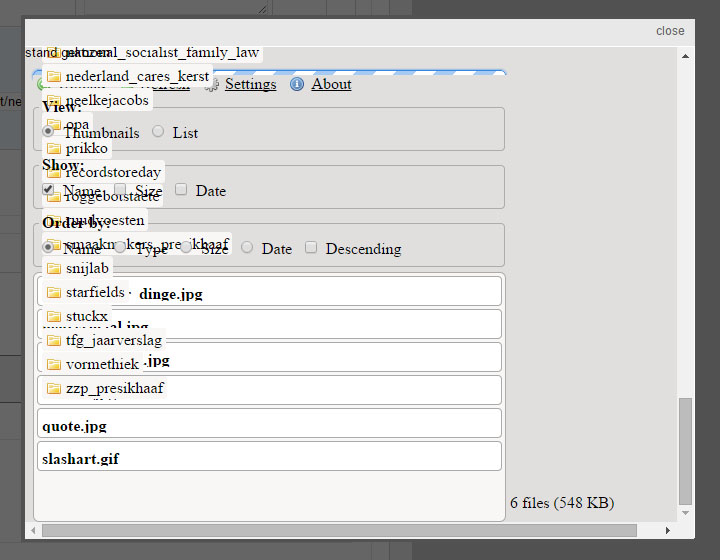Image resolution: width=720 pixels, height=560 pixels.
Task: Order files by Date radio button
Action: 247,247
